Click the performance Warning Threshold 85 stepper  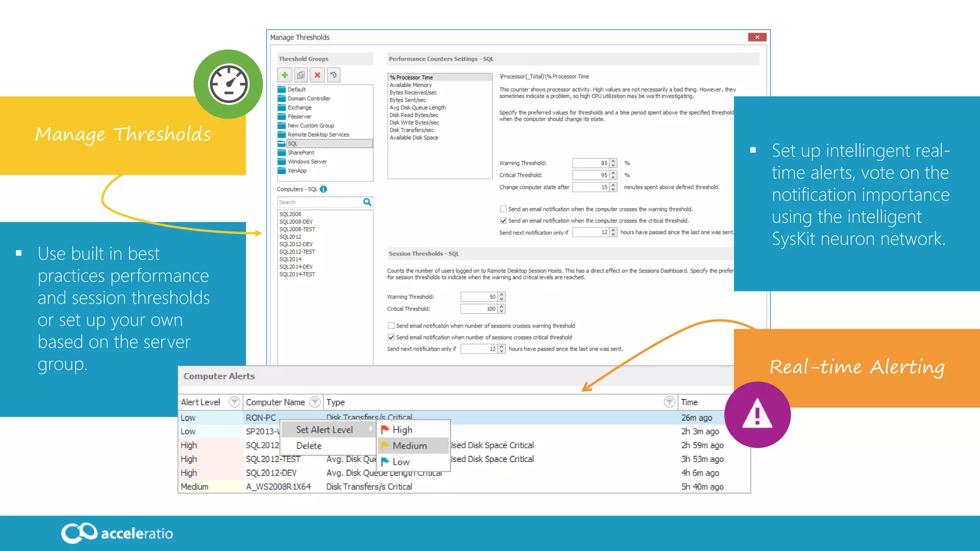click(613, 163)
